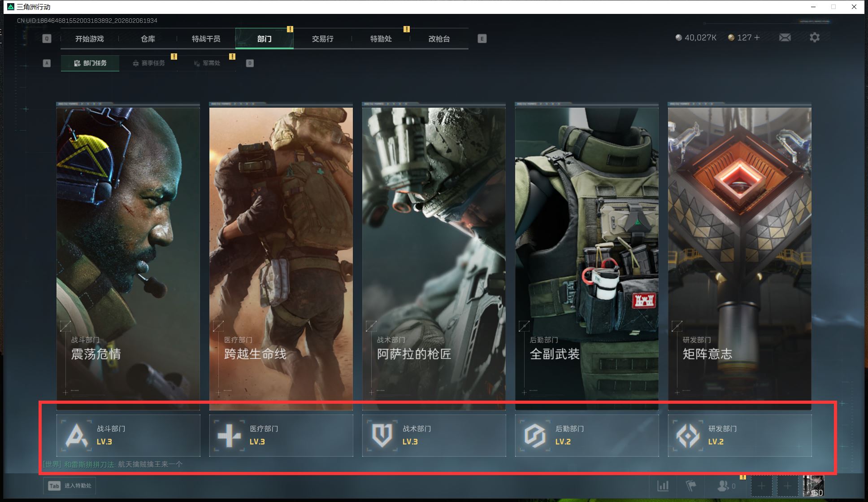
Task: Open the friends list icon
Action: 723,485
